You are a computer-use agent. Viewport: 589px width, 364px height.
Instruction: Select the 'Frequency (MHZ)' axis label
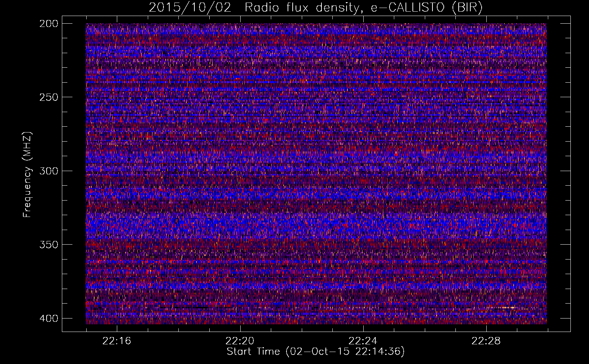point(27,174)
